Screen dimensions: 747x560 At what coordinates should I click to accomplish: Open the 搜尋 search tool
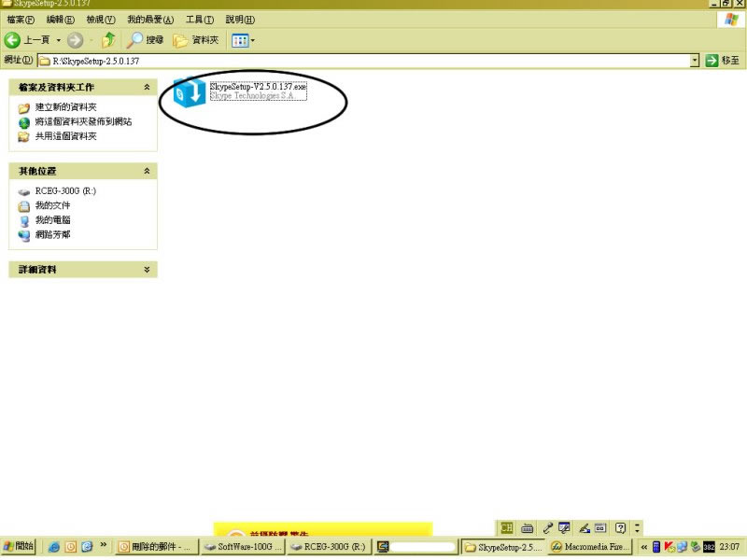pyautogui.click(x=145, y=40)
